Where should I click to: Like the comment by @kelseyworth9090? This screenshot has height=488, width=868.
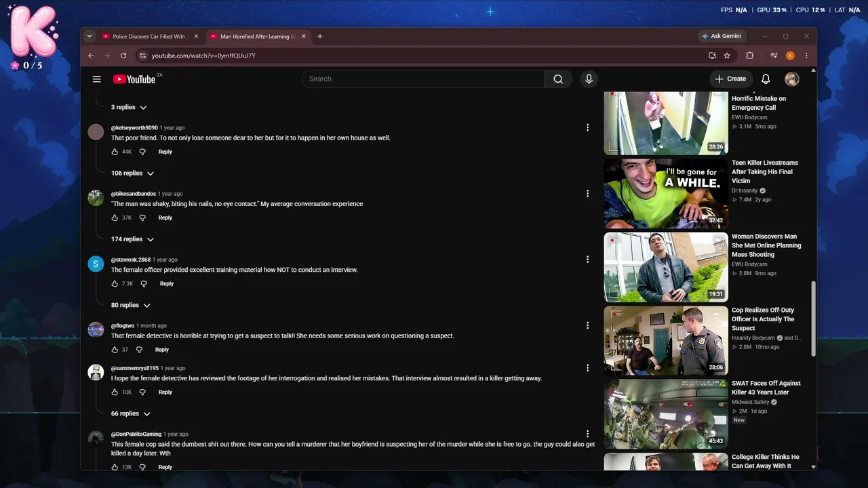tap(115, 152)
